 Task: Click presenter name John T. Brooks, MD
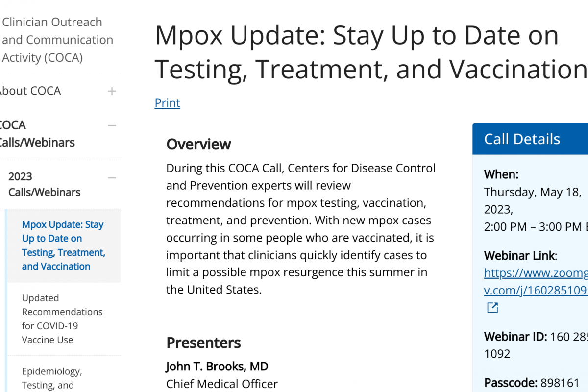[x=217, y=367]
